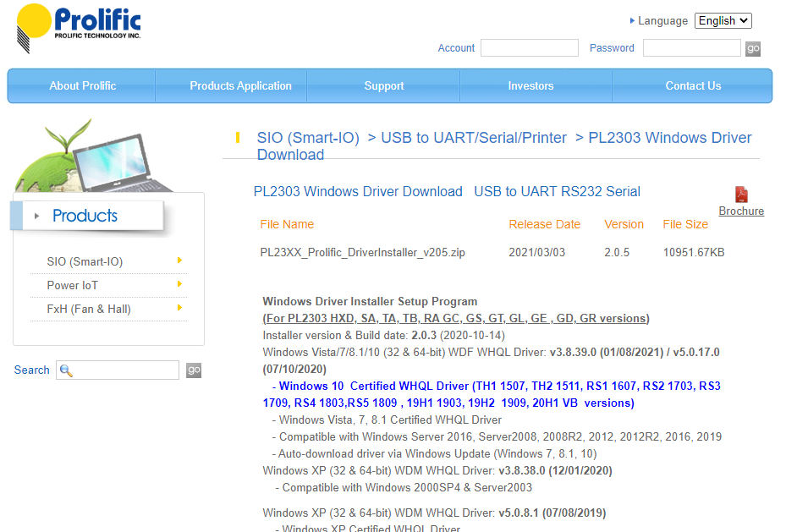
Task: Open the Products Application menu
Action: pos(241,86)
